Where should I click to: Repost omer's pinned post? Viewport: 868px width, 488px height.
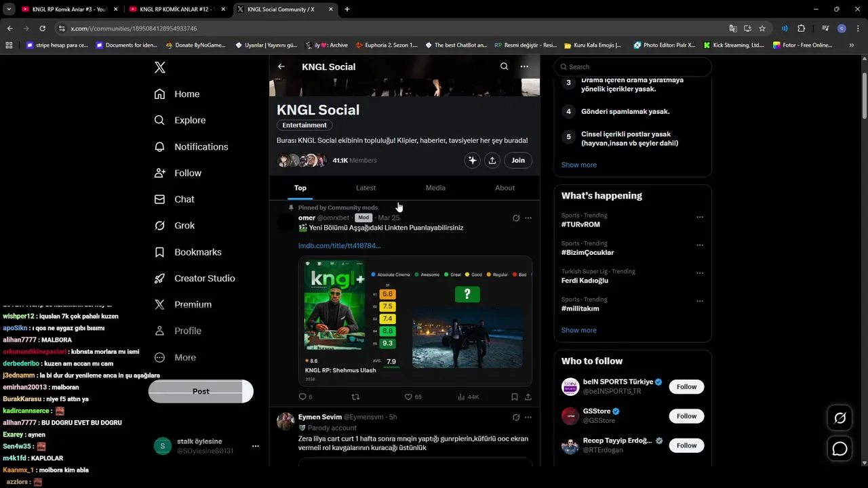coord(355,396)
